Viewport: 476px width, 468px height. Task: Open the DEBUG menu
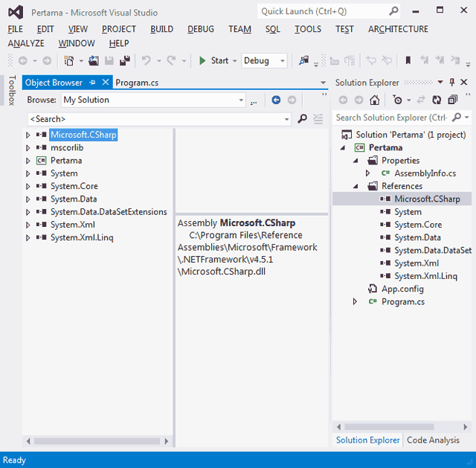pos(200,29)
